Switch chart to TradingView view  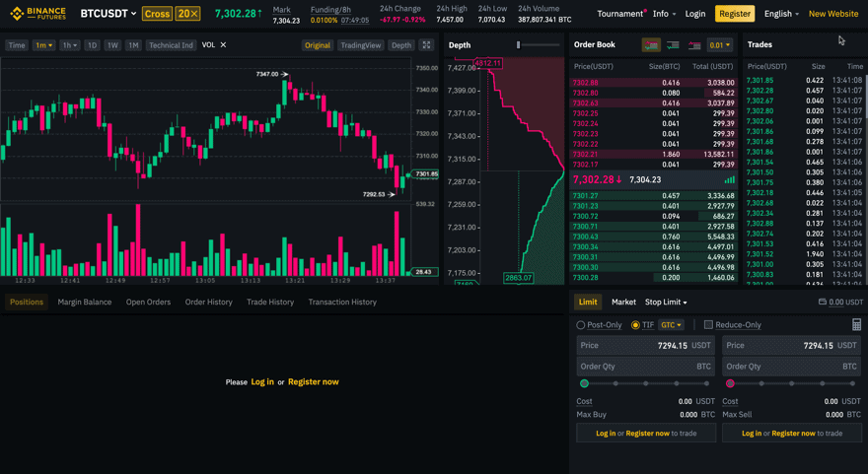361,45
